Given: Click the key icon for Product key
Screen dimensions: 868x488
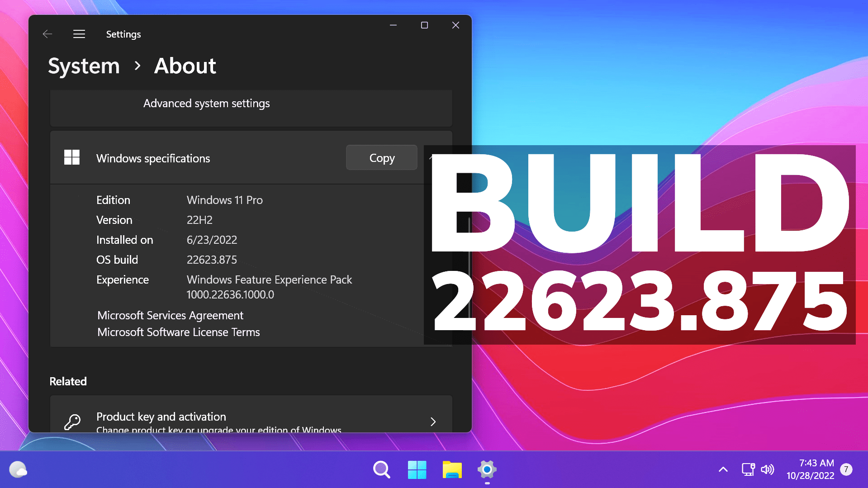Looking at the screenshot, I should click(x=72, y=422).
